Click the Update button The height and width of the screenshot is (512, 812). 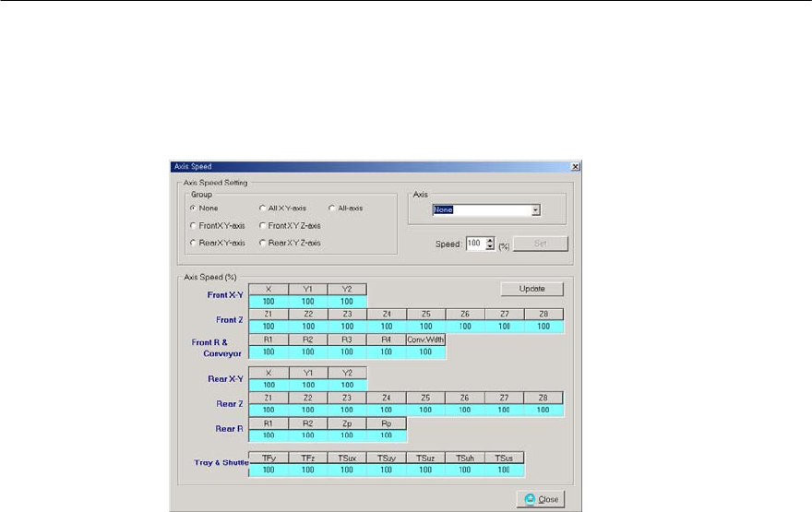(x=531, y=289)
